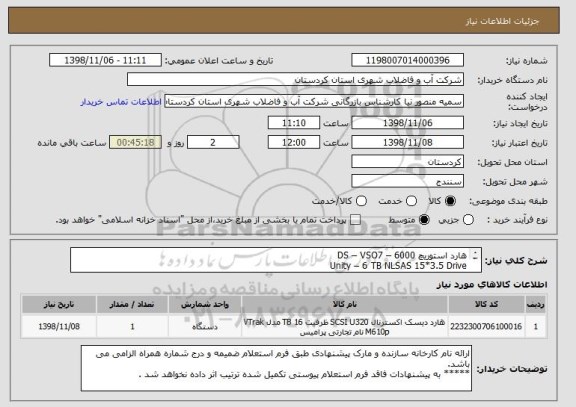Click the remaining time counter 00:45:18
Viewport: 576px width, 407px height.
coord(135,142)
